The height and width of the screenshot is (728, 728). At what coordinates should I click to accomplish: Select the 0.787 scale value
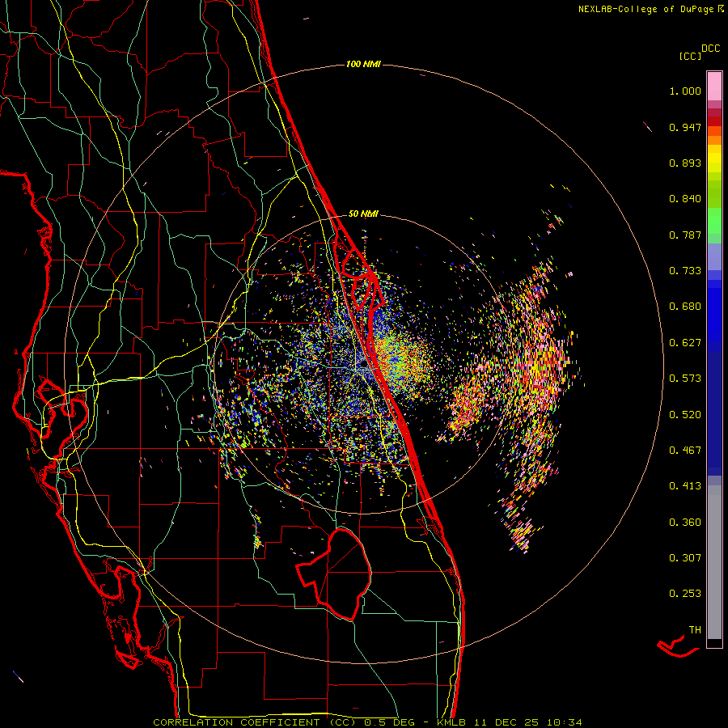click(x=685, y=235)
